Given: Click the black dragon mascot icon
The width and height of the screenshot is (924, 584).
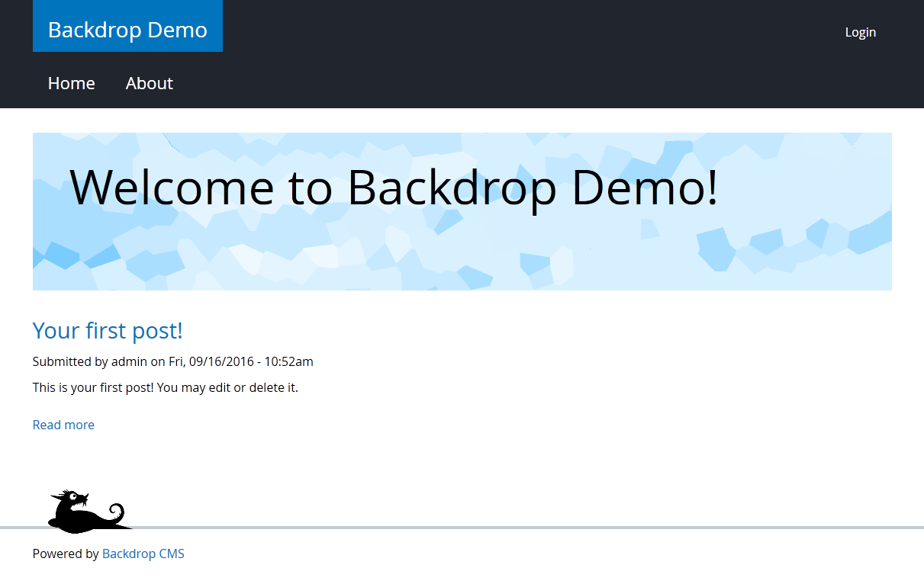Looking at the screenshot, I should (89, 511).
